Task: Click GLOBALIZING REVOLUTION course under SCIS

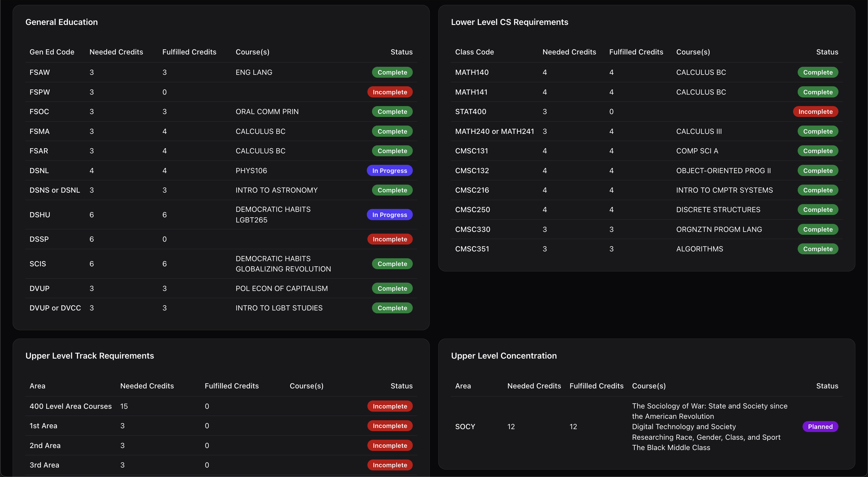Action: (283, 269)
